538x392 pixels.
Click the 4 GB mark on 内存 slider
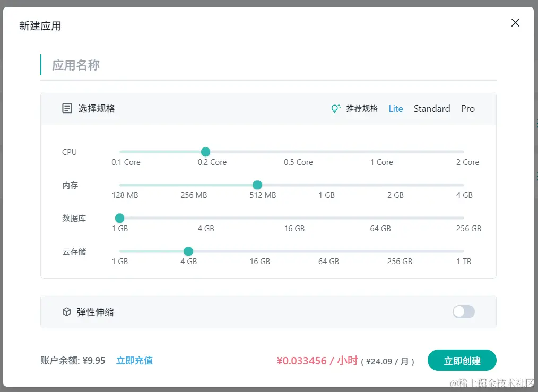pos(464,195)
